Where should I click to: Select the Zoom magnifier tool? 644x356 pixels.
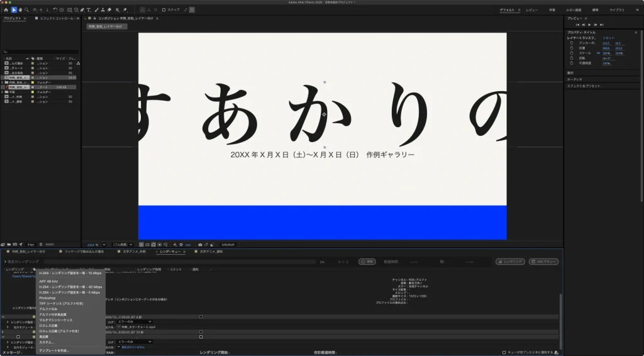click(x=26, y=10)
